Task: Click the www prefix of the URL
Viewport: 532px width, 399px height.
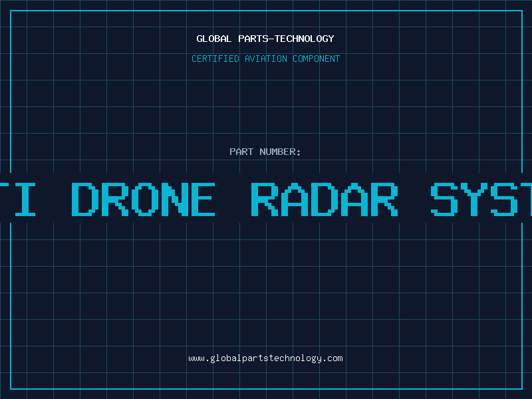Action: (x=196, y=359)
